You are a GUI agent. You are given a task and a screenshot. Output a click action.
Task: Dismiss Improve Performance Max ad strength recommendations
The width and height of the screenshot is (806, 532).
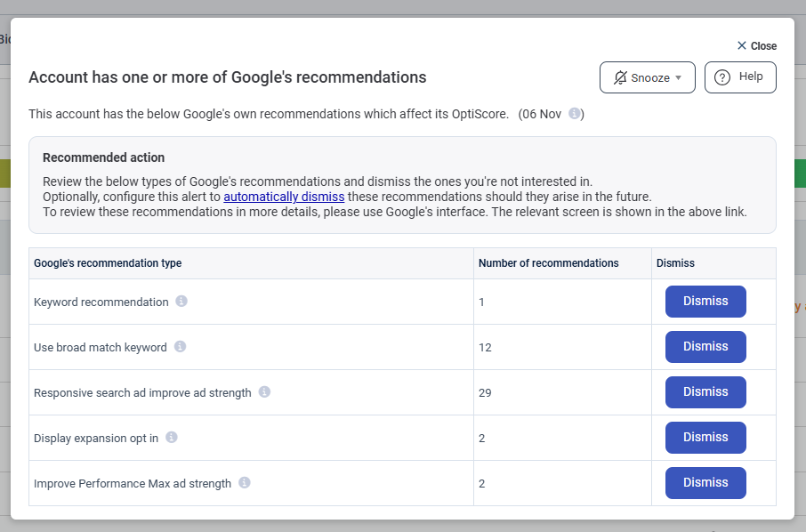coord(705,483)
